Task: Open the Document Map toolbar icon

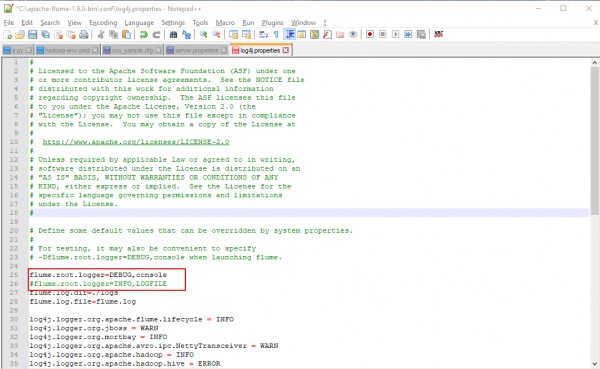Action: pyautogui.click(x=315, y=35)
